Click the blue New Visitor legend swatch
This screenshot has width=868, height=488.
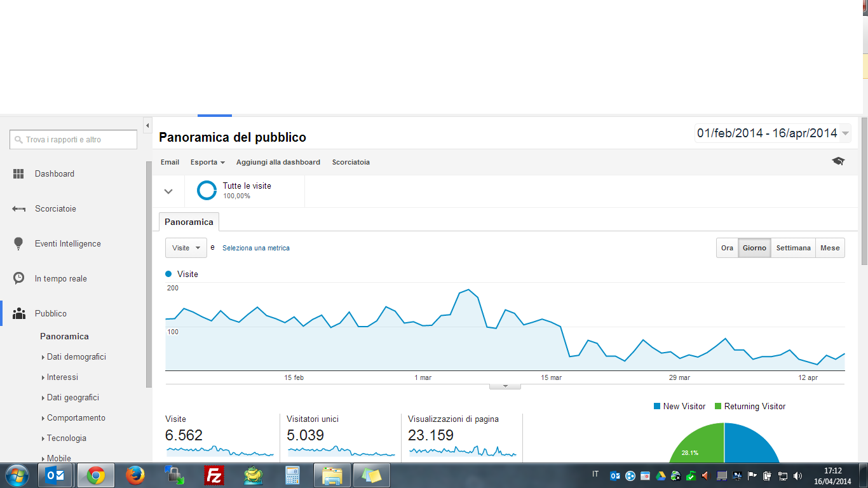(x=657, y=406)
